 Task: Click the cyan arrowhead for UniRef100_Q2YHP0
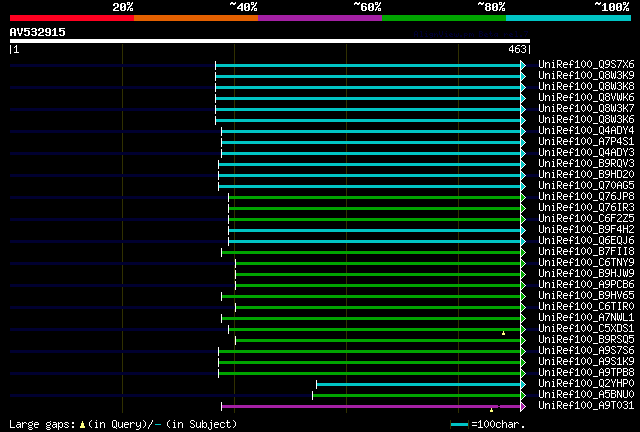pos(523,384)
